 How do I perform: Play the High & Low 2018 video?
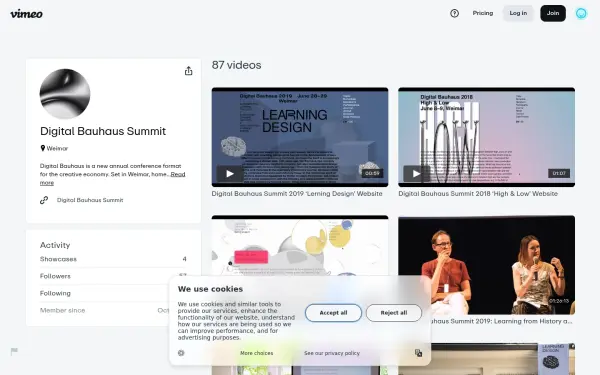pyautogui.click(x=416, y=174)
